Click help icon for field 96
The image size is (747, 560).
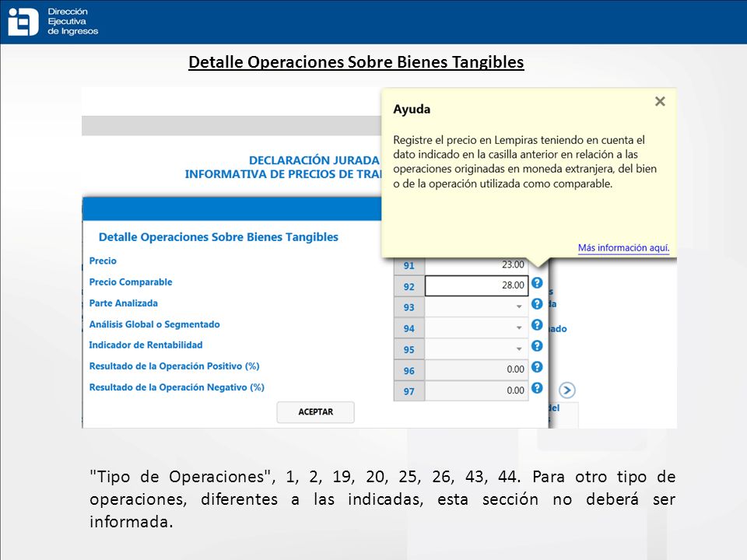point(537,367)
